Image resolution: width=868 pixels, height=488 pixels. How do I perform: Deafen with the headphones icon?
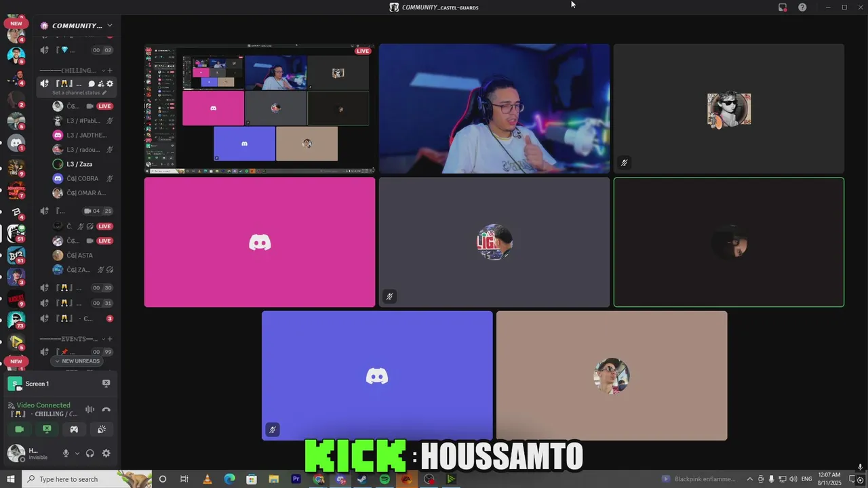click(90, 453)
